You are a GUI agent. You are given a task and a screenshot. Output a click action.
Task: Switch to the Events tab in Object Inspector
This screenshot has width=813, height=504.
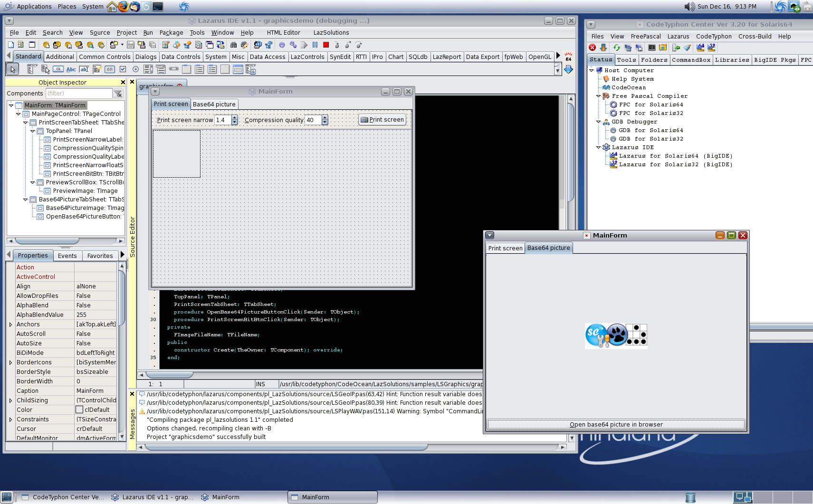point(67,256)
